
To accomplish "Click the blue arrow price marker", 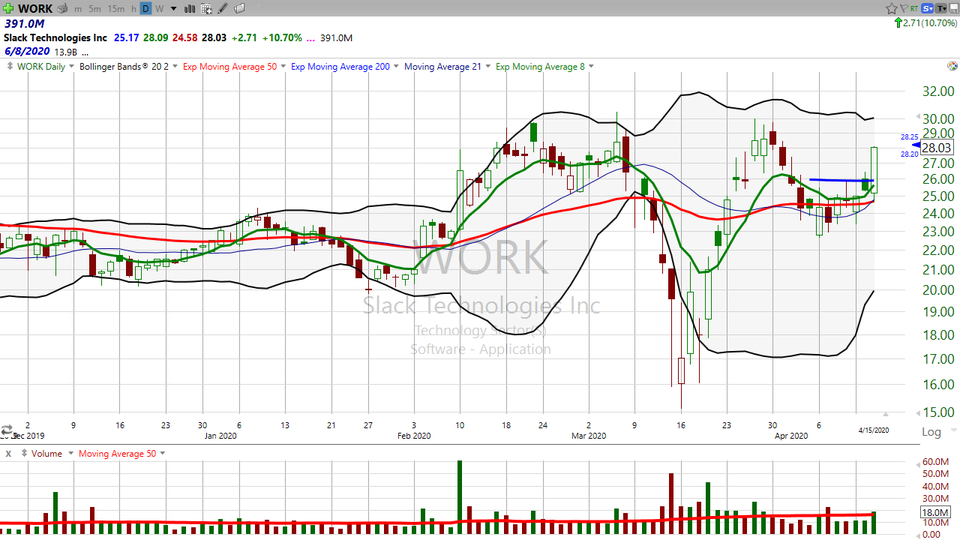I will (916, 146).
